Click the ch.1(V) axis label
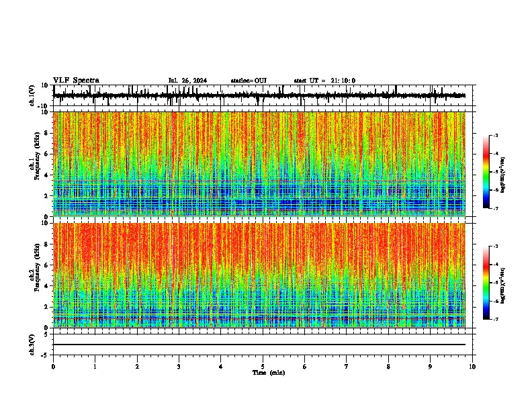The height and width of the screenshot is (411, 532). click(x=32, y=95)
